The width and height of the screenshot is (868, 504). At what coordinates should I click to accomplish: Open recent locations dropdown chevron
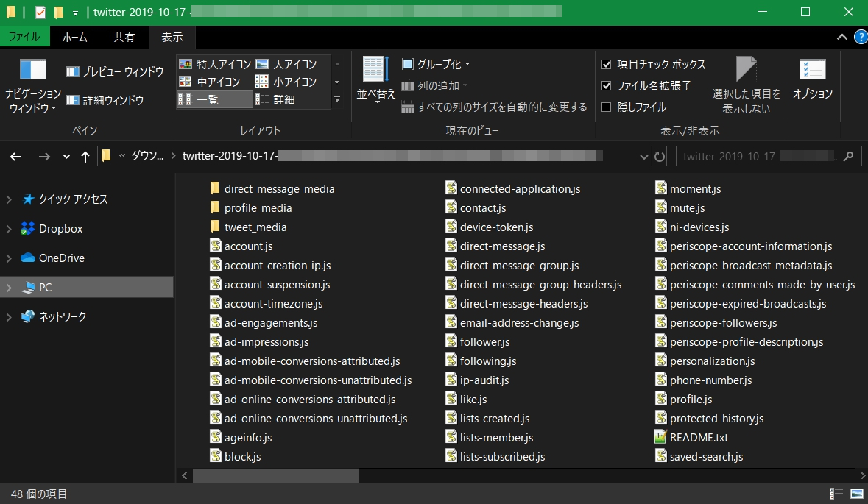coord(66,157)
